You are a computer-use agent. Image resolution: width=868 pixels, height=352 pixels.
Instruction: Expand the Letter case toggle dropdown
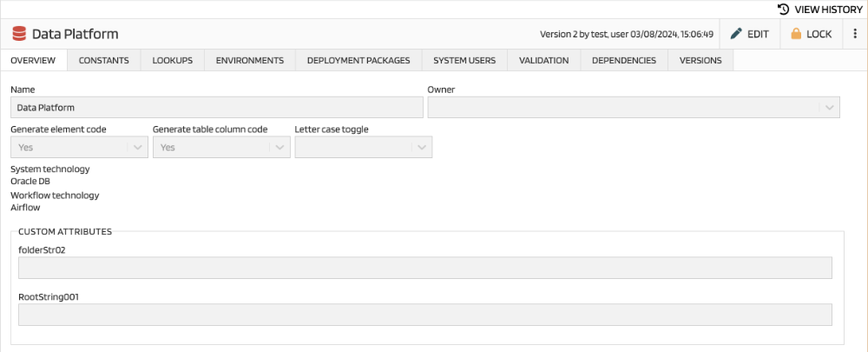pyautogui.click(x=421, y=148)
